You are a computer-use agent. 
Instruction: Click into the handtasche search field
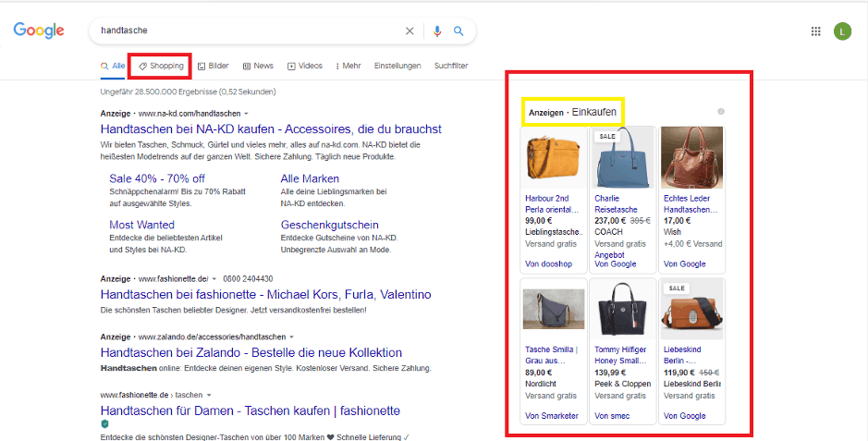coord(250,31)
